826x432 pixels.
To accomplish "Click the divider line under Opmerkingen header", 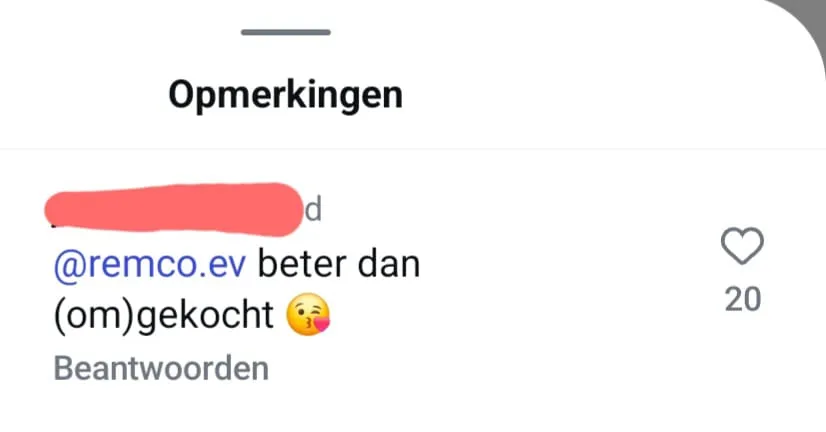I will [413, 149].
